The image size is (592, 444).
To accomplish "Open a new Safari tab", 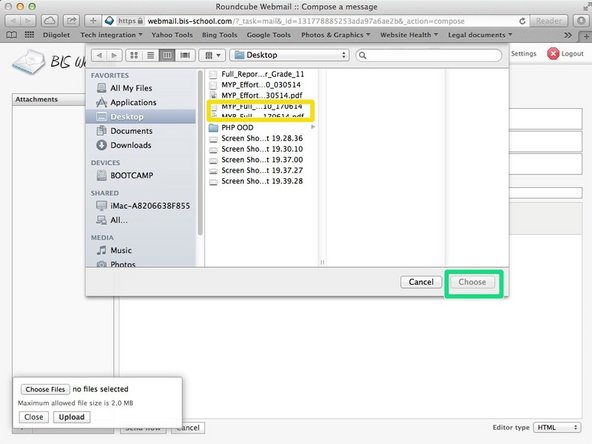I will point(586,36).
